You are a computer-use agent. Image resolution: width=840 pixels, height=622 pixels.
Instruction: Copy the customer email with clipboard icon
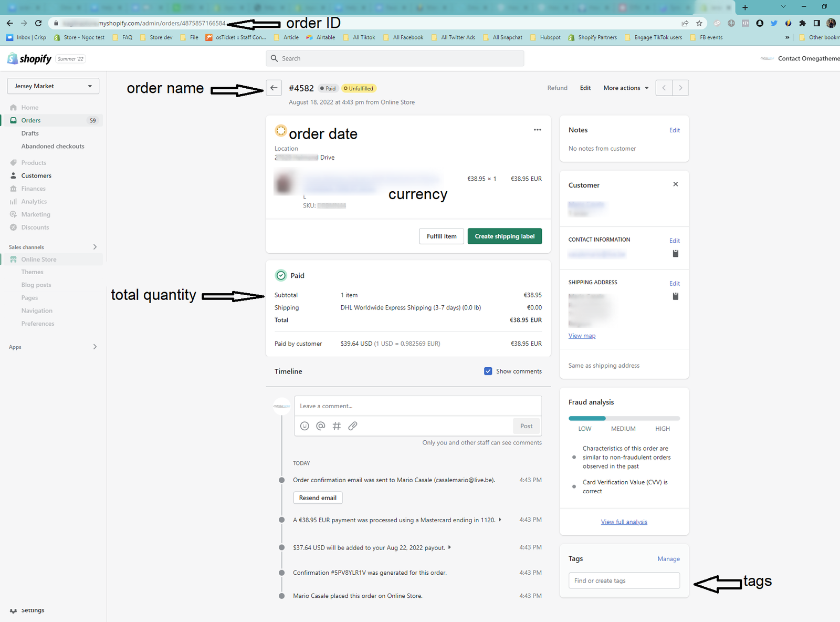click(x=675, y=254)
